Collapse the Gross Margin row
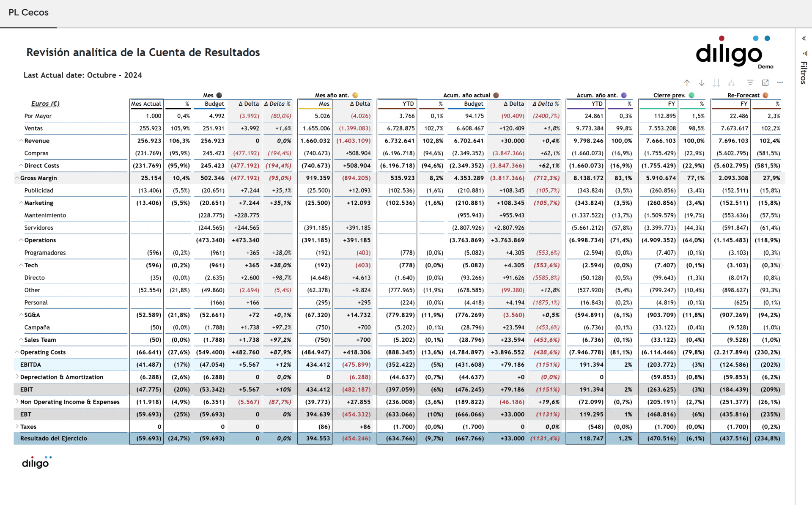The image size is (812, 505). click(x=17, y=178)
